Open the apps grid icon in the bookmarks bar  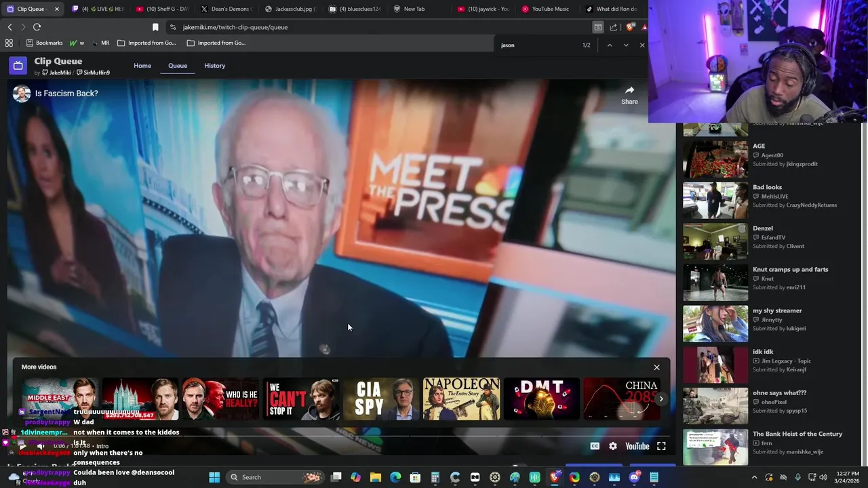tap(9, 43)
